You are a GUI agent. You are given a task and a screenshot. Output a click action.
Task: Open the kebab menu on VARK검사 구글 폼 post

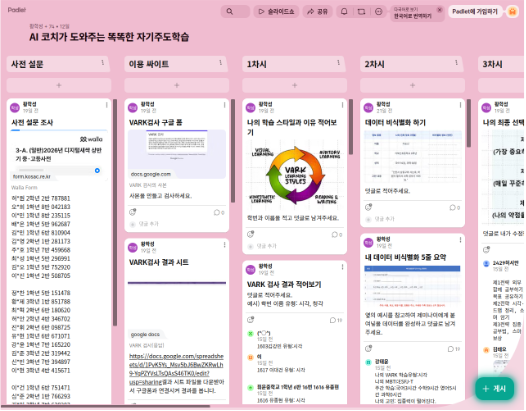click(224, 105)
